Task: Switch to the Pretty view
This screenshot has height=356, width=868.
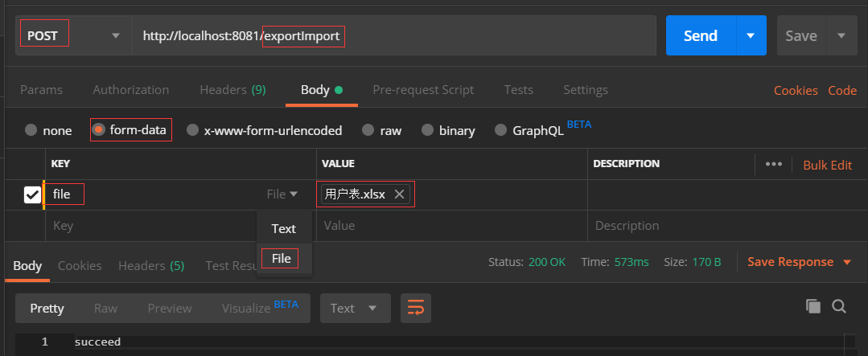Action: tap(47, 309)
